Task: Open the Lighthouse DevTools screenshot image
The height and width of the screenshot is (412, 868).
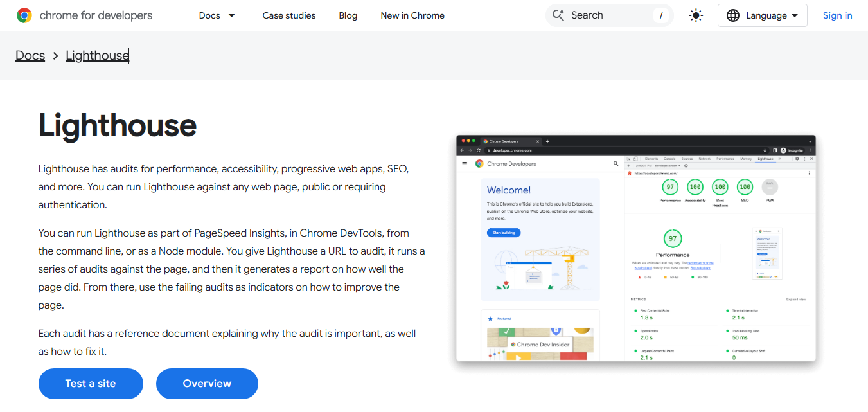Action: coord(636,248)
